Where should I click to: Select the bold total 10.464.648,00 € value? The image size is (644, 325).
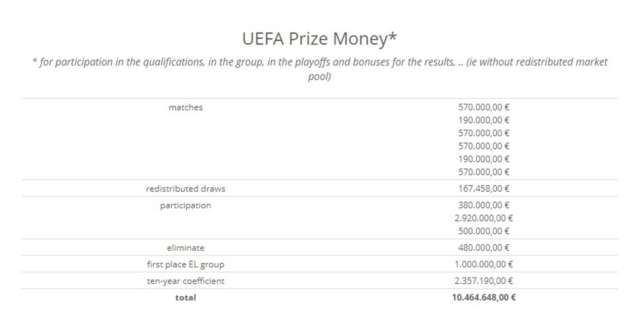click(x=483, y=297)
